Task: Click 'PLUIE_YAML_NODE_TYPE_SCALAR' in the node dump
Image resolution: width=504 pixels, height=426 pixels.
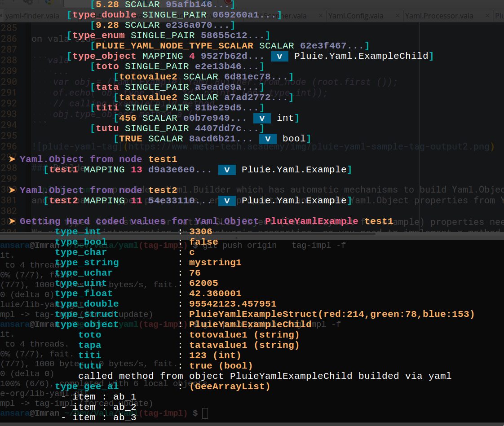Action: pyautogui.click(x=175, y=46)
